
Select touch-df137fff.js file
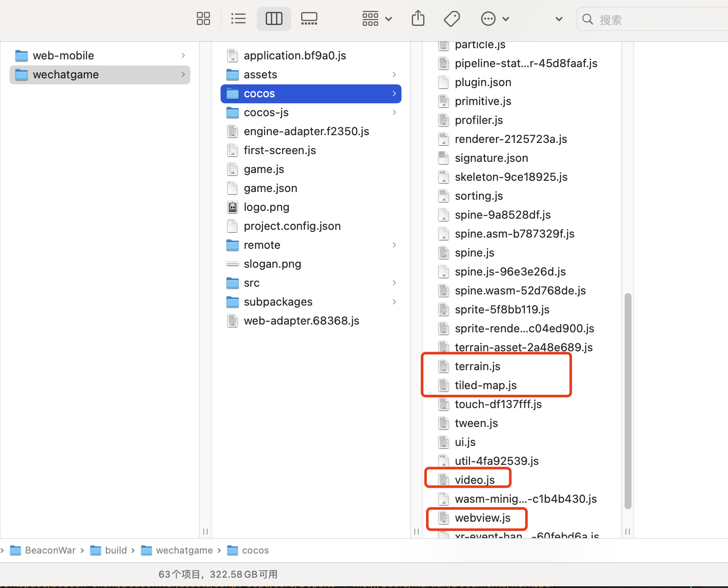[522, 404]
